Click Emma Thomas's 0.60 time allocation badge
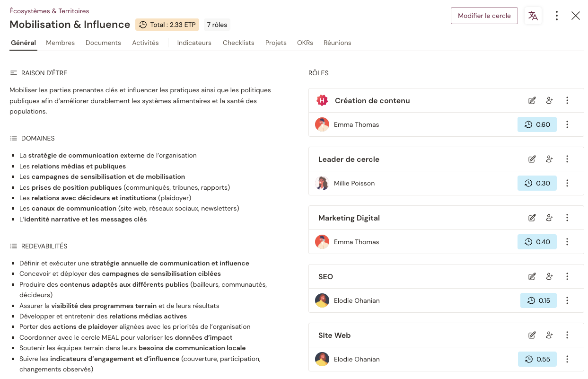The height and width of the screenshot is (379, 588). point(537,124)
